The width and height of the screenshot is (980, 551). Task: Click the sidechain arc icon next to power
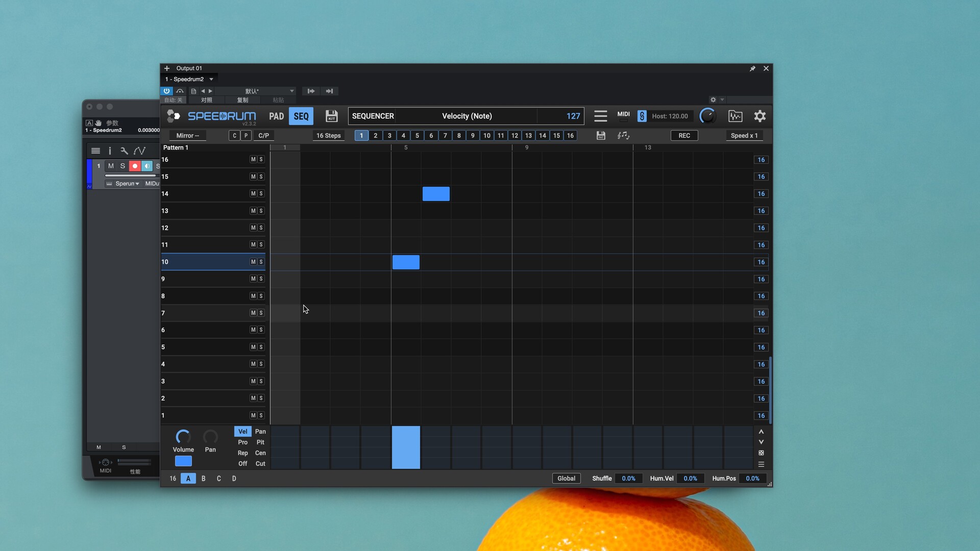click(180, 91)
